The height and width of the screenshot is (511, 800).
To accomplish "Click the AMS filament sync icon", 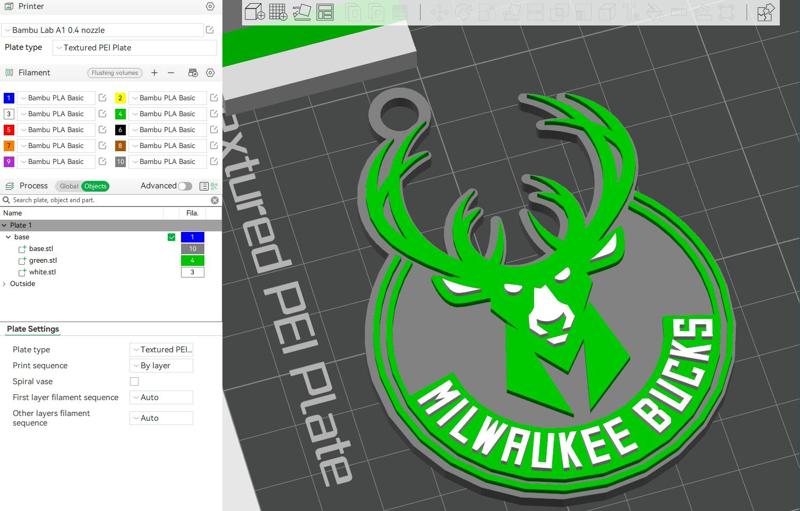I will pos(193,73).
